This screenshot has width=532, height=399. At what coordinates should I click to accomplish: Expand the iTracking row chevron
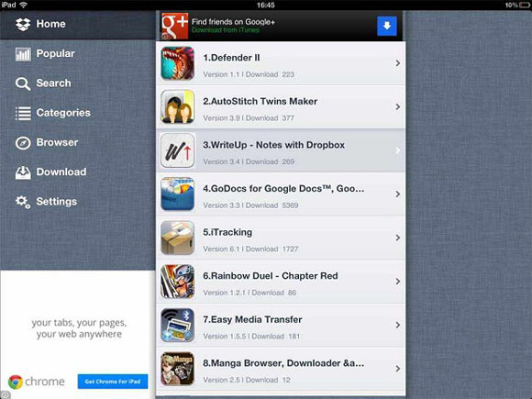[398, 238]
